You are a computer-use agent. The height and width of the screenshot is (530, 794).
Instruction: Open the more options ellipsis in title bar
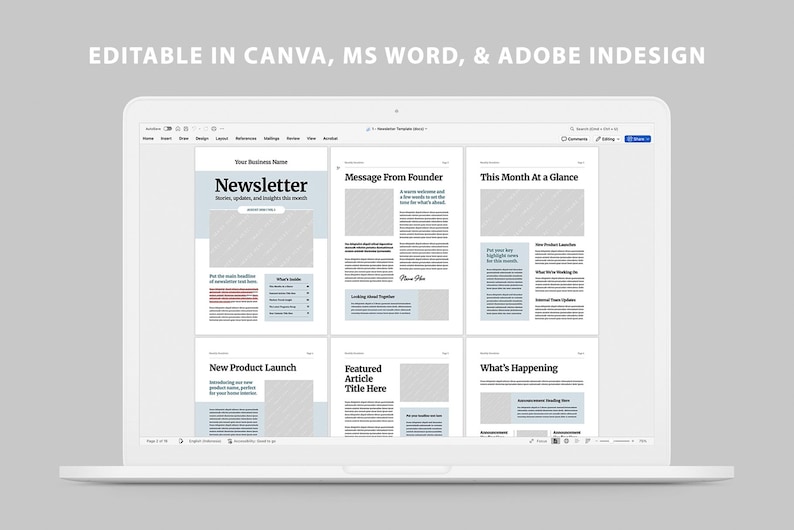pos(222,129)
